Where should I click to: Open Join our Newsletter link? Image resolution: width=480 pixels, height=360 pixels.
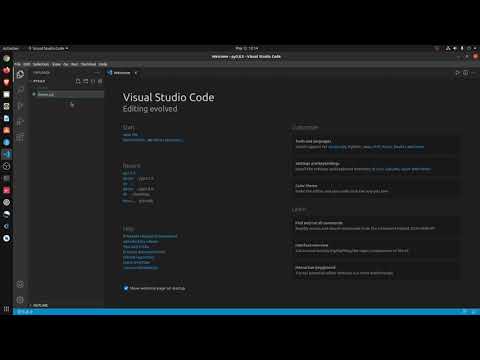click(140, 268)
